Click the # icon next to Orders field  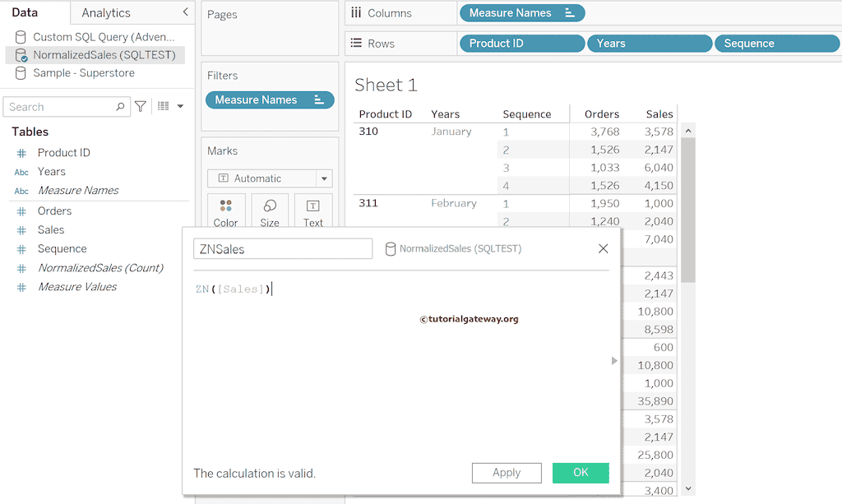point(22,210)
